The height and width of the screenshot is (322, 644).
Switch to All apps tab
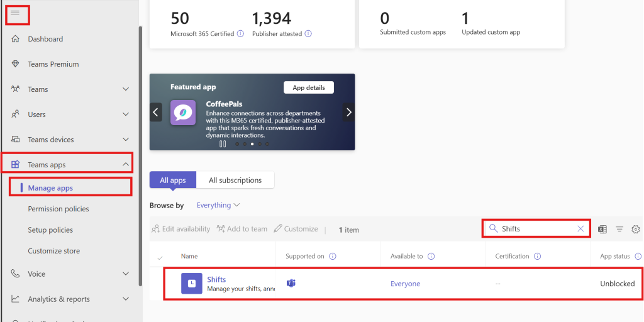click(x=173, y=180)
